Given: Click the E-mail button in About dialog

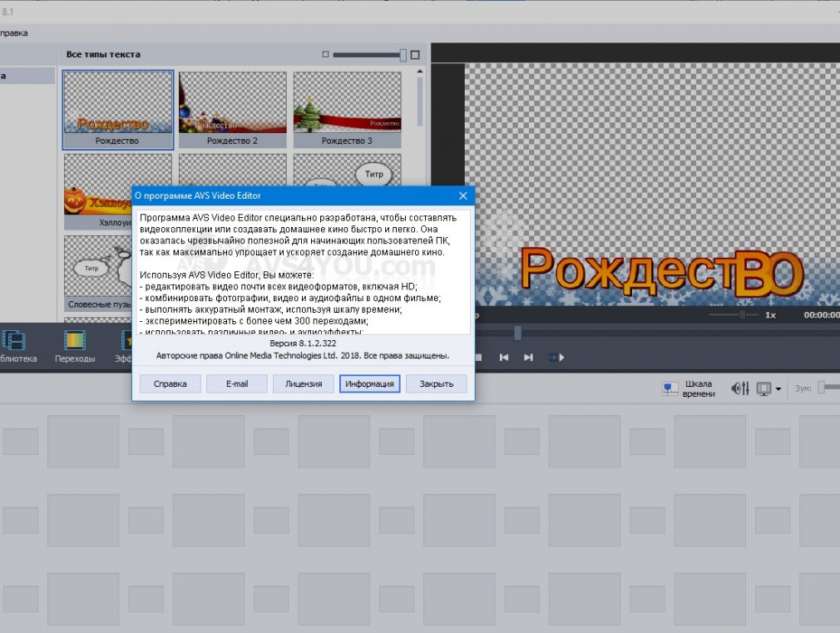Looking at the screenshot, I should coord(237,383).
